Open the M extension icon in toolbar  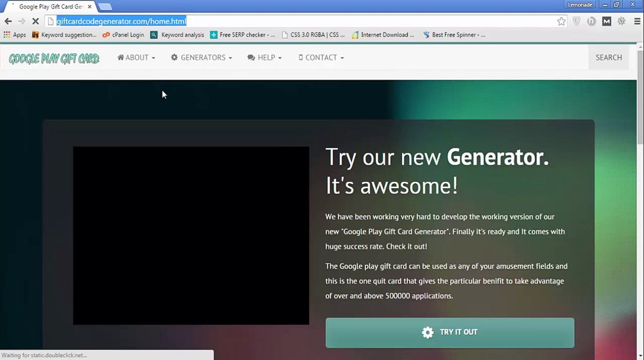click(x=606, y=21)
